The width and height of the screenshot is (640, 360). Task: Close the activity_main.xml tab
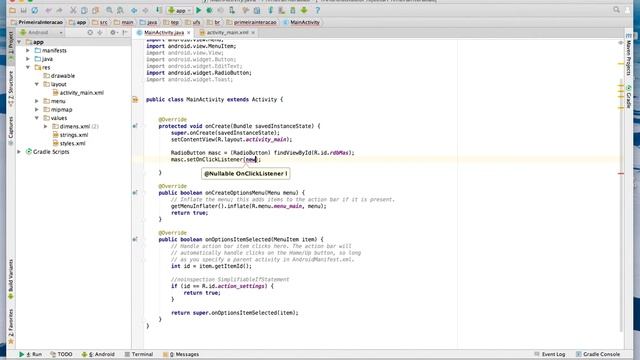pos(253,33)
